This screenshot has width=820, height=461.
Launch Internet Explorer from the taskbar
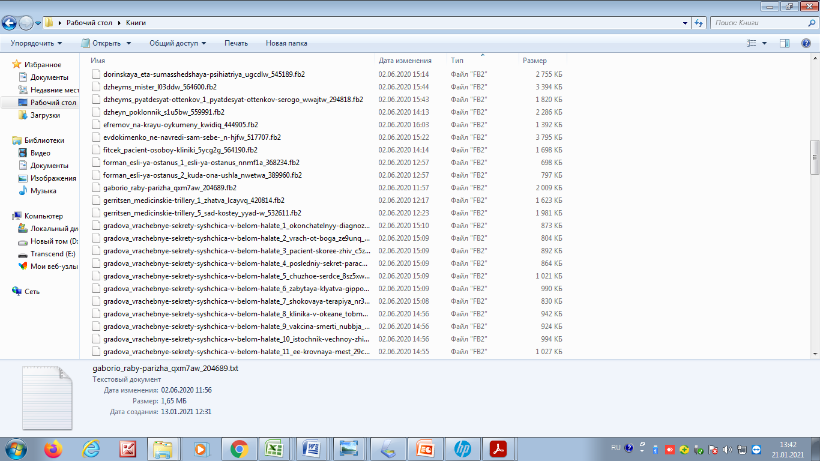click(x=91, y=448)
